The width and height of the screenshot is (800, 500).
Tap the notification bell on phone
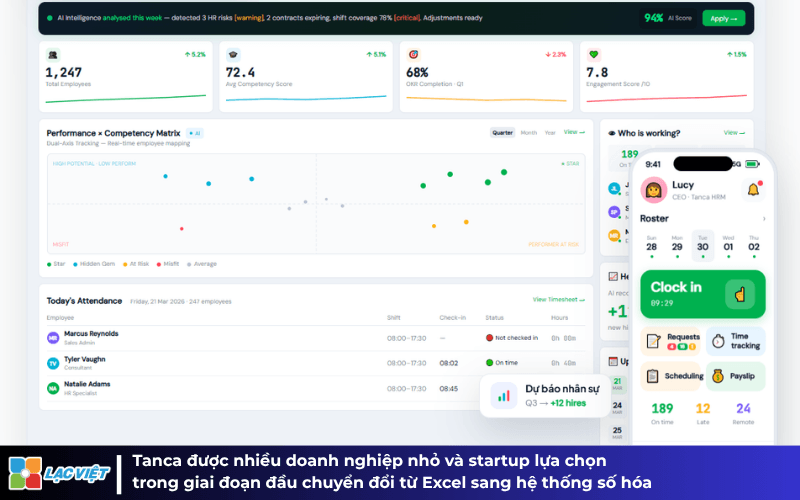click(754, 190)
